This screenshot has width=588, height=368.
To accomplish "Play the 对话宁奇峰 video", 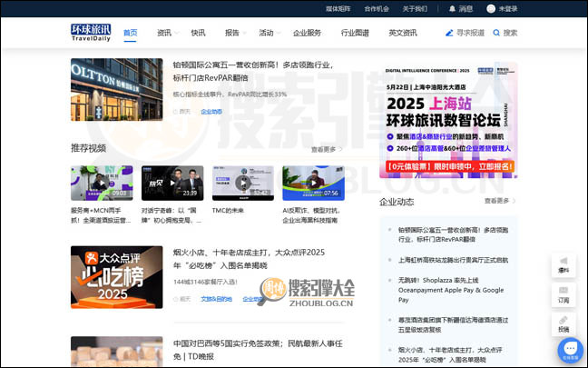I will [172, 183].
